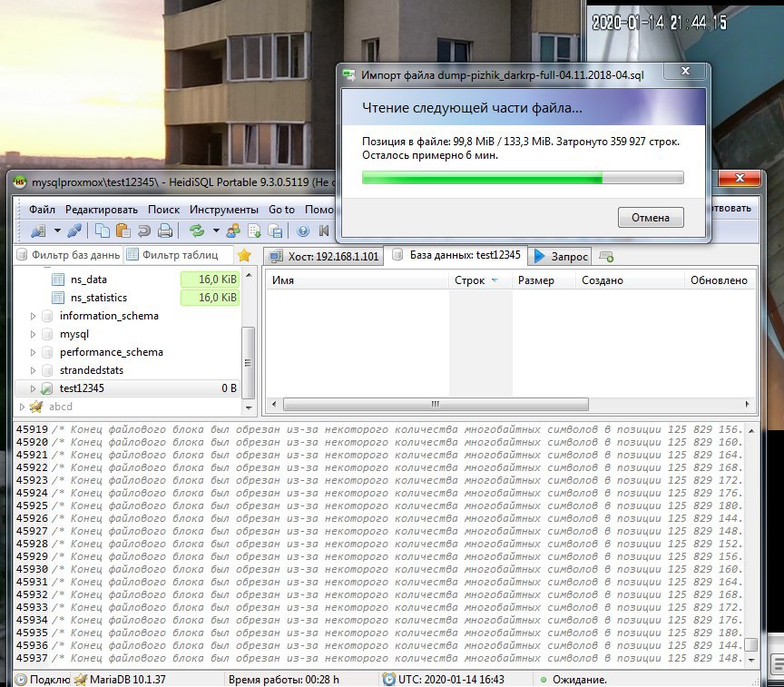Select the ns_data table
The image size is (784, 687).
[89, 280]
